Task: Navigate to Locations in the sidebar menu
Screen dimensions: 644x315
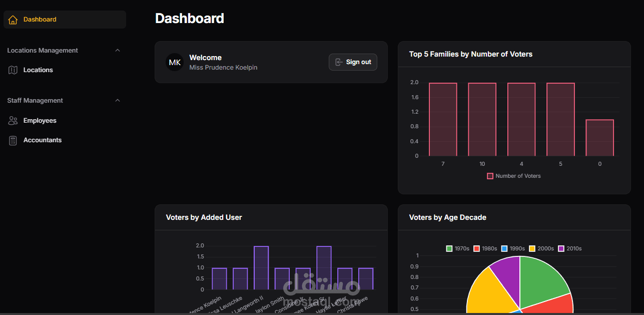Action: [x=38, y=70]
